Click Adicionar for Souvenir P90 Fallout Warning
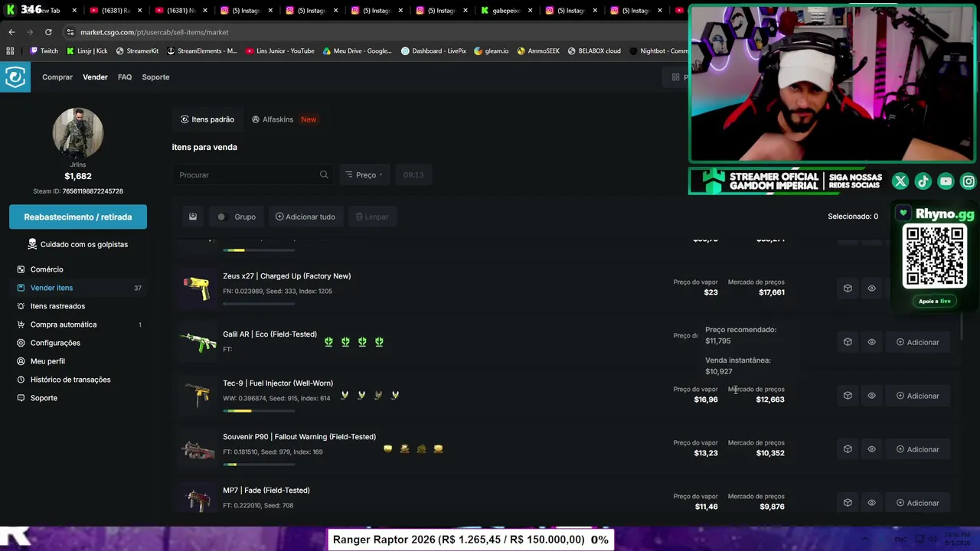 [917, 449]
